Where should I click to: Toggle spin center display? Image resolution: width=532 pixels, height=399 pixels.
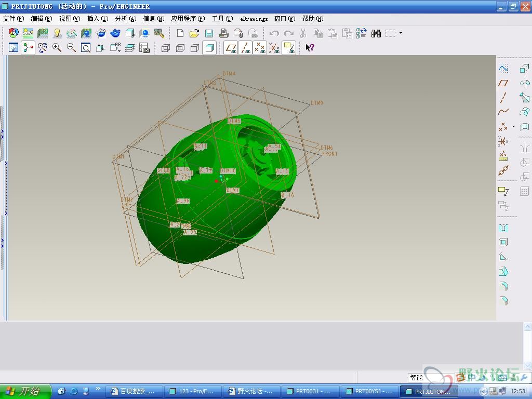pyautogui.click(x=28, y=47)
